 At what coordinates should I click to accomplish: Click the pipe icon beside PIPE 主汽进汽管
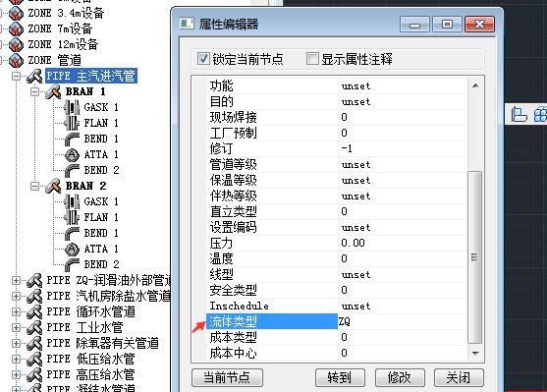tap(34, 76)
